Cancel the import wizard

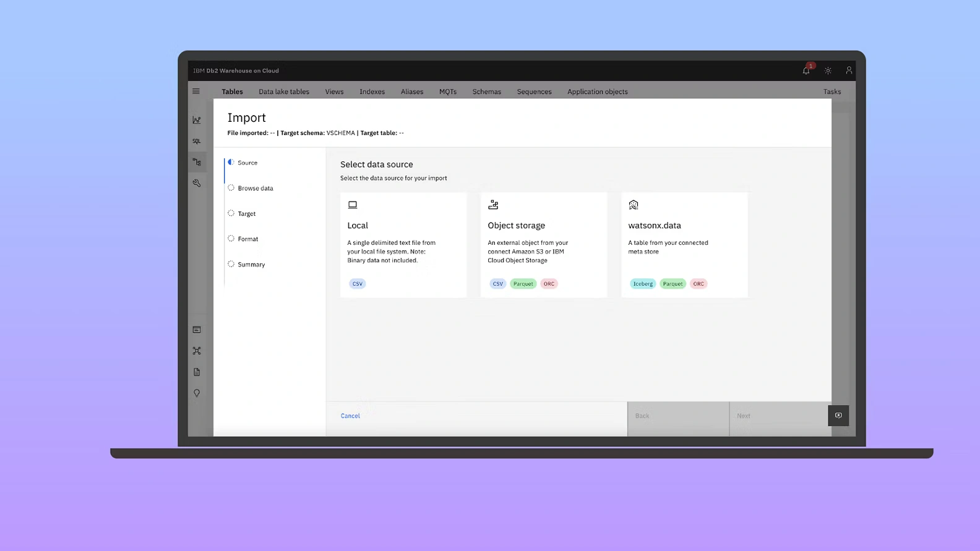pos(350,416)
